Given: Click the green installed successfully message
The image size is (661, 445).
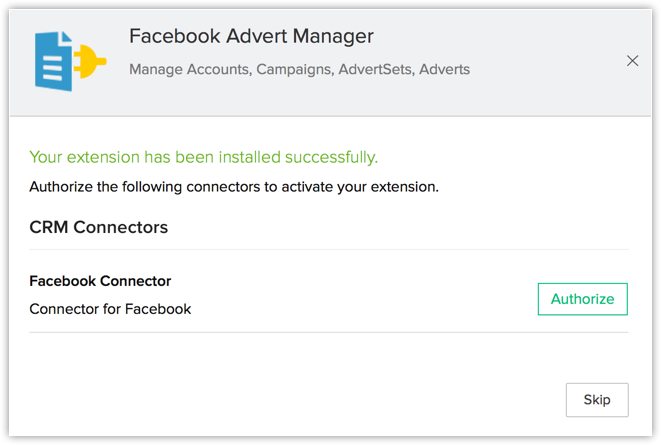Looking at the screenshot, I should click(204, 157).
